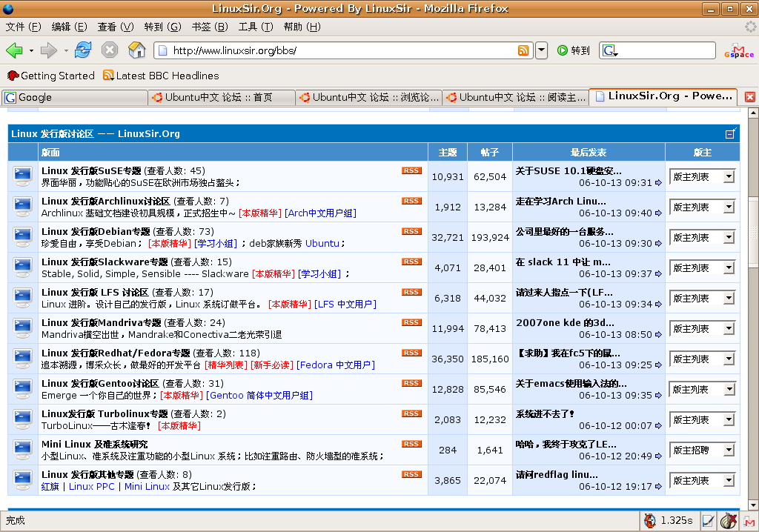The height and width of the screenshot is (532, 759).
Task: Open Fedora 中文用户 link
Action: (336, 365)
